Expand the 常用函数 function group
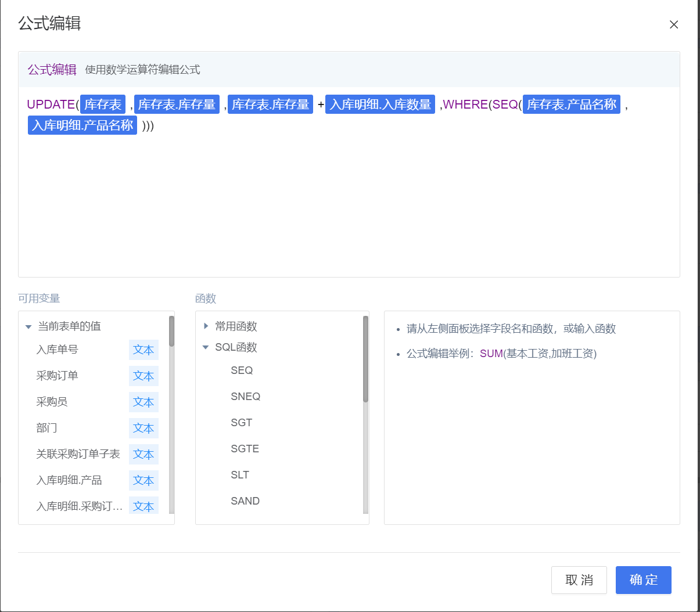This screenshot has height=612, width=700. coord(206,326)
